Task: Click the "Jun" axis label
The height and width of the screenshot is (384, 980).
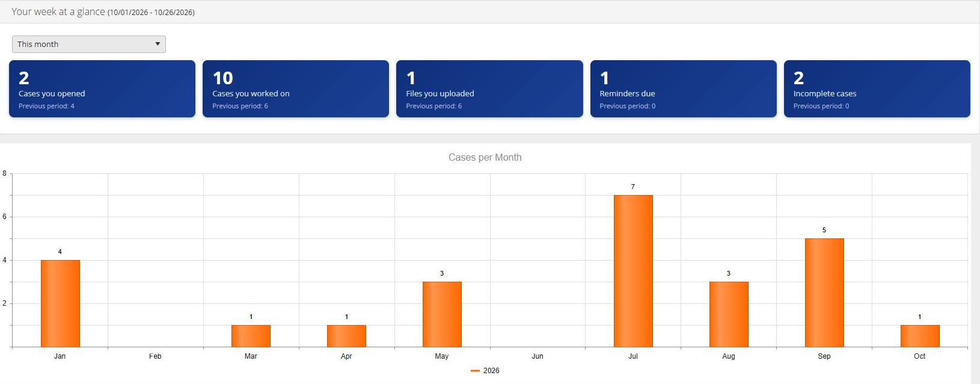Action: [x=537, y=356]
